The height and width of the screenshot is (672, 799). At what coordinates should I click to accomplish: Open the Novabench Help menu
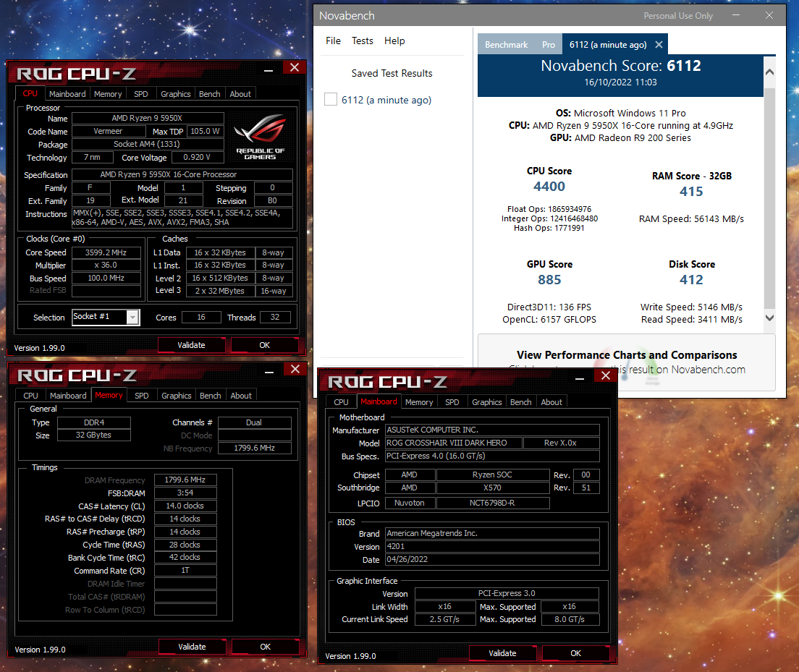(x=394, y=41)
